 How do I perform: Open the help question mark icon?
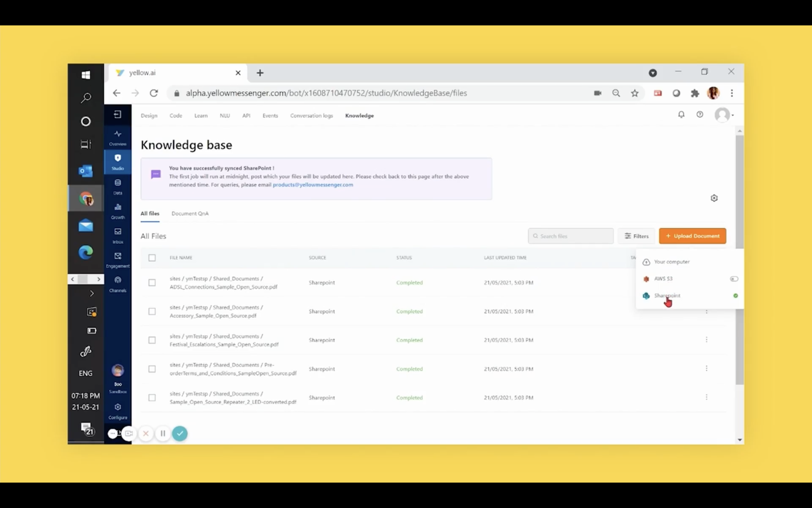700,115
